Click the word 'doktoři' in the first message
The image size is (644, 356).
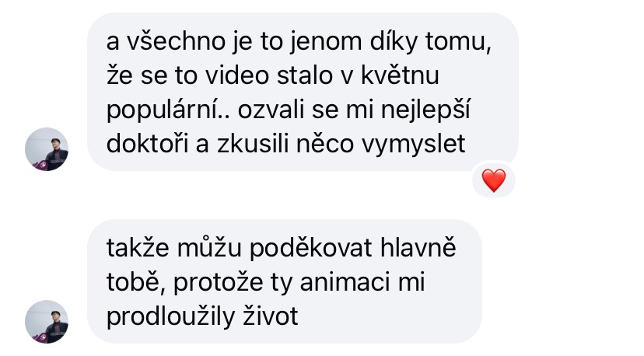[148, 144]
